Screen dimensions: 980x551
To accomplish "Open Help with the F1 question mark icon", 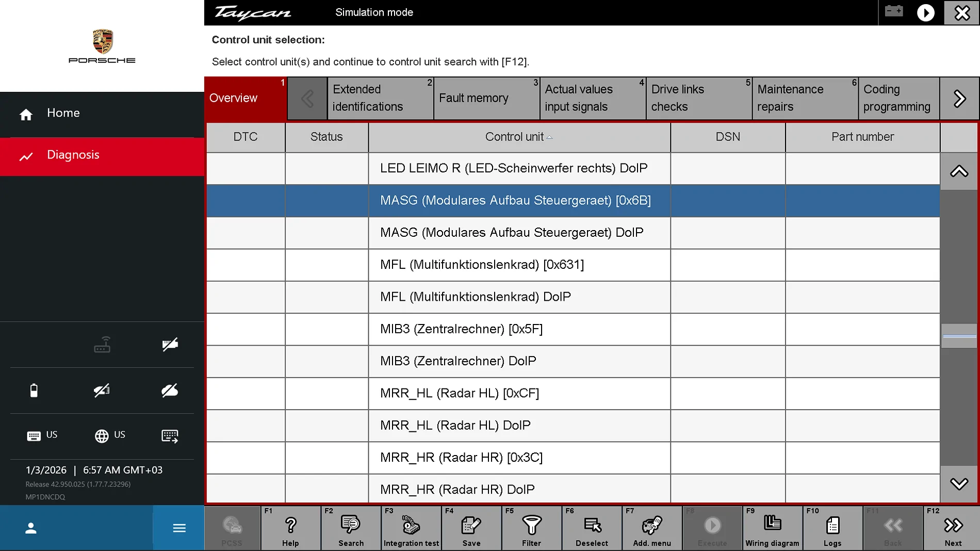I will pyautogui.click(x=290, y=528).
